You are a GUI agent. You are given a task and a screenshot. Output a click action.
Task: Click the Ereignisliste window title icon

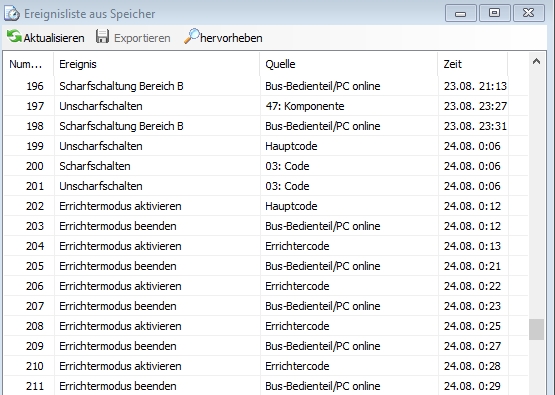[12, 14]
